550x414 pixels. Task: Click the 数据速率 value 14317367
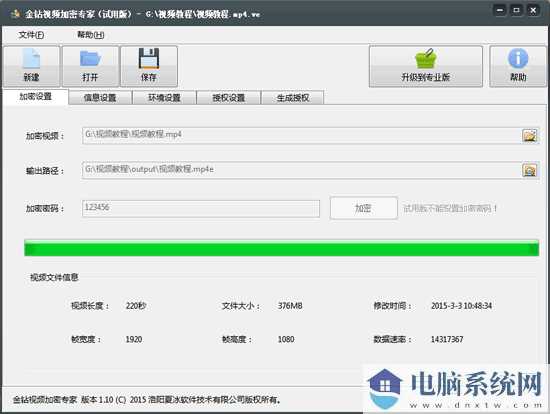(447, 339)
